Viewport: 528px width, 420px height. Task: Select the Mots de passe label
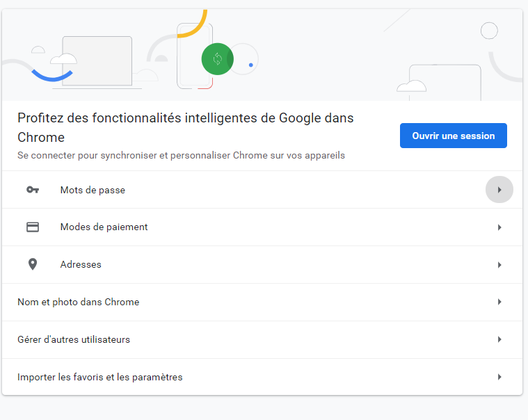93,190
